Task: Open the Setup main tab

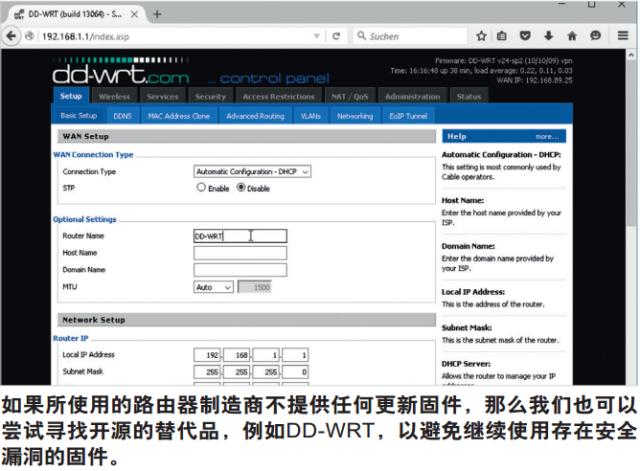Action: 71,96
